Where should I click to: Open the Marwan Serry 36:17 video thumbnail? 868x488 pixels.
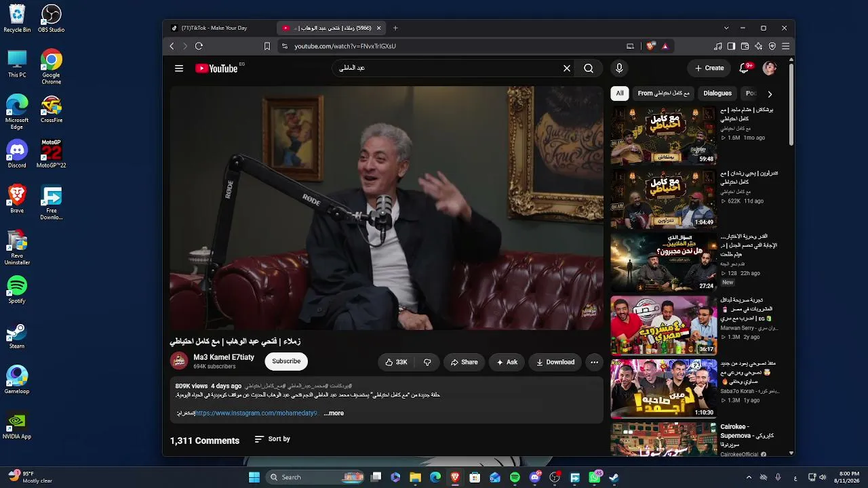tap(663, 325)
